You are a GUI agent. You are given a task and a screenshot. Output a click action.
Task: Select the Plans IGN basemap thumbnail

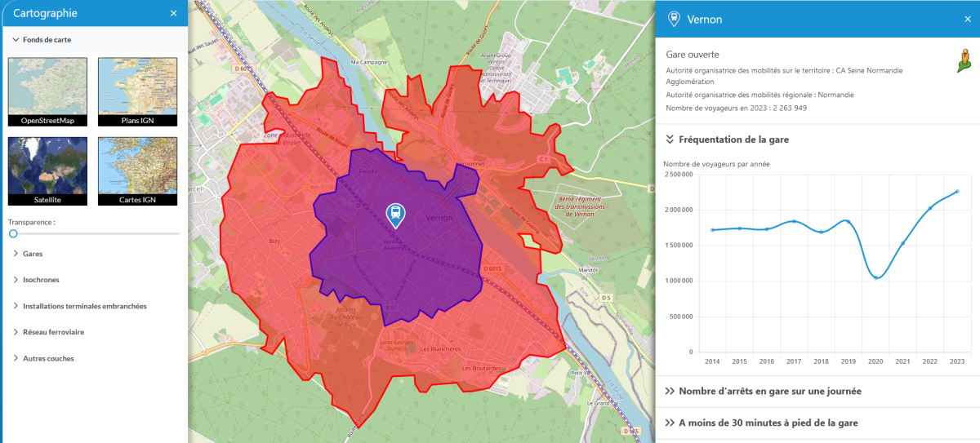pos(137,91)
